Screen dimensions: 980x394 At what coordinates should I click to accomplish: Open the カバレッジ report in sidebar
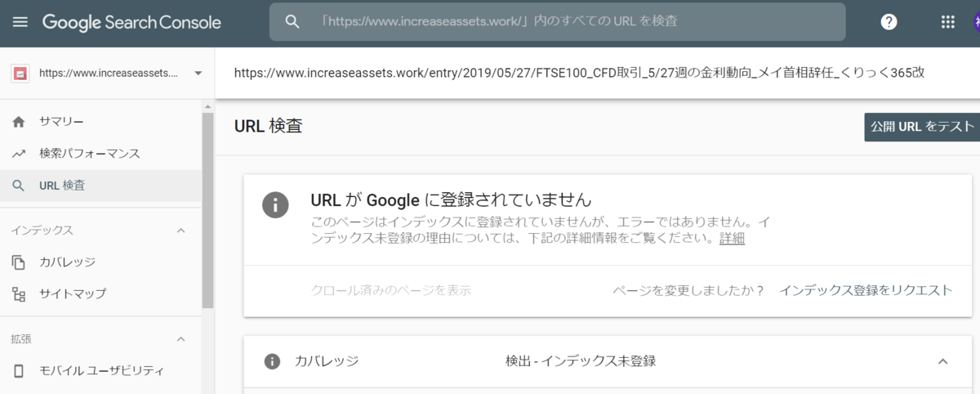tap(101, 262)
